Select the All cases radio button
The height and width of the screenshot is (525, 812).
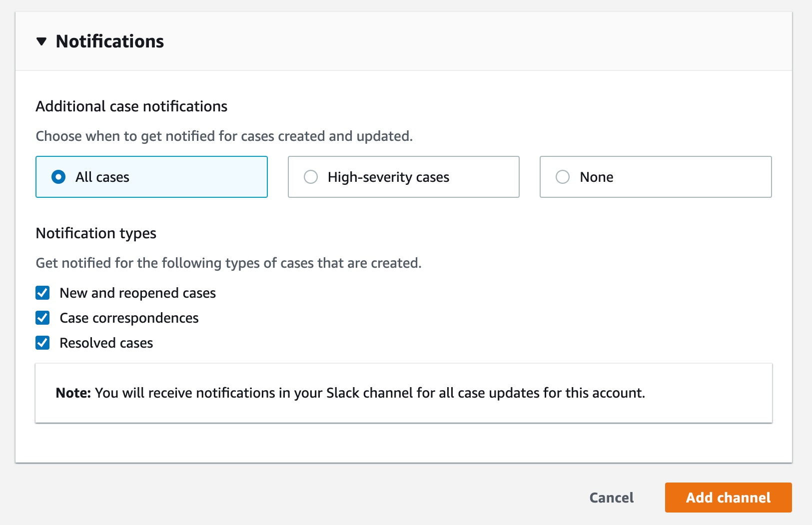pyautogui.click(x=58, y=177)
